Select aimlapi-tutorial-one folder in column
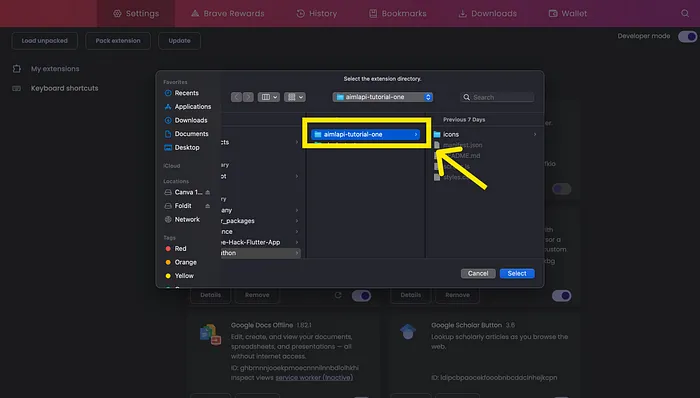This screenshot has width=700, height=398. click(365, 134)
